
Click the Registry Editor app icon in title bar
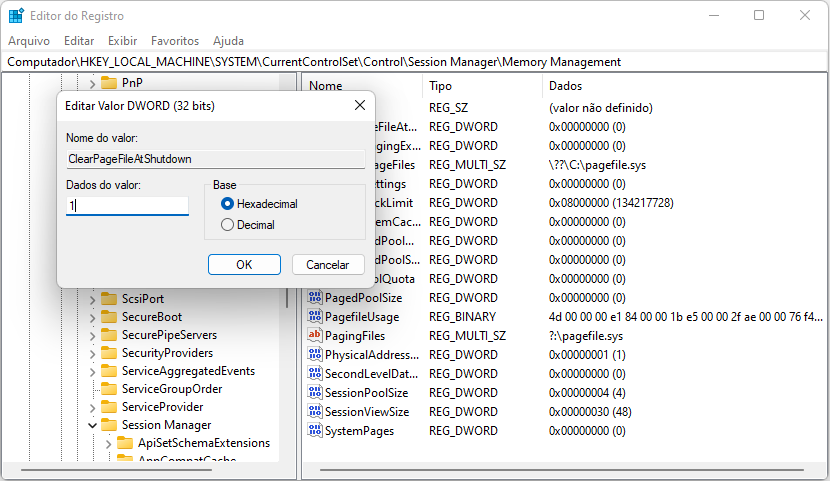17,16
